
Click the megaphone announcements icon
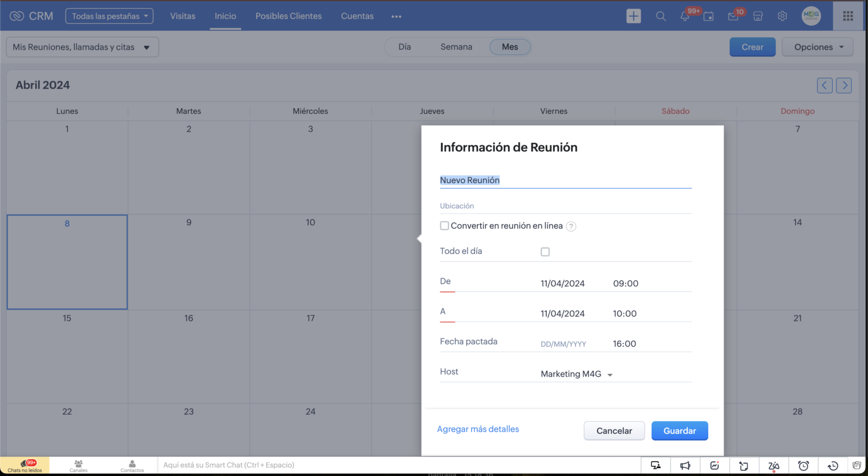(685, 465)
